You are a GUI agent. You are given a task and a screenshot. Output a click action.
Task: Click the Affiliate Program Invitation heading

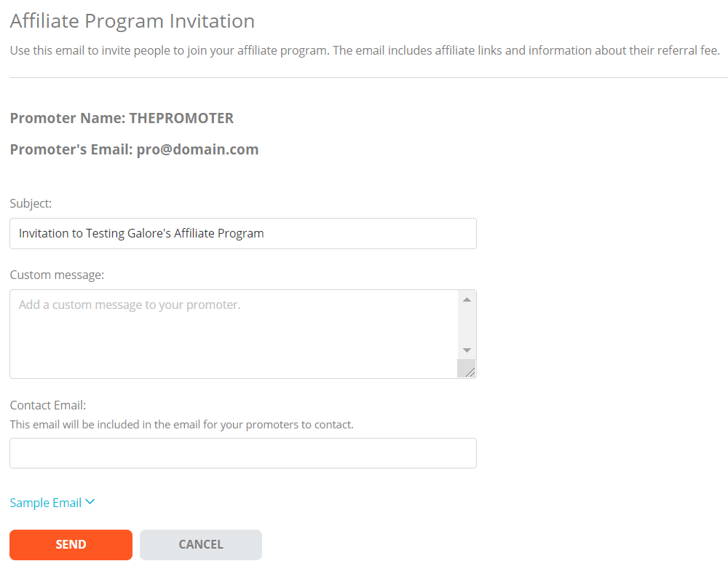132,21
